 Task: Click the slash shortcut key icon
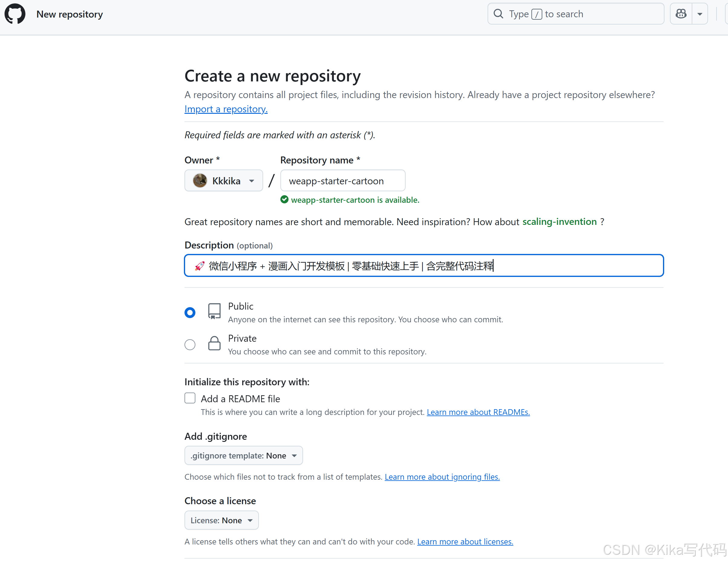point(536,14)
